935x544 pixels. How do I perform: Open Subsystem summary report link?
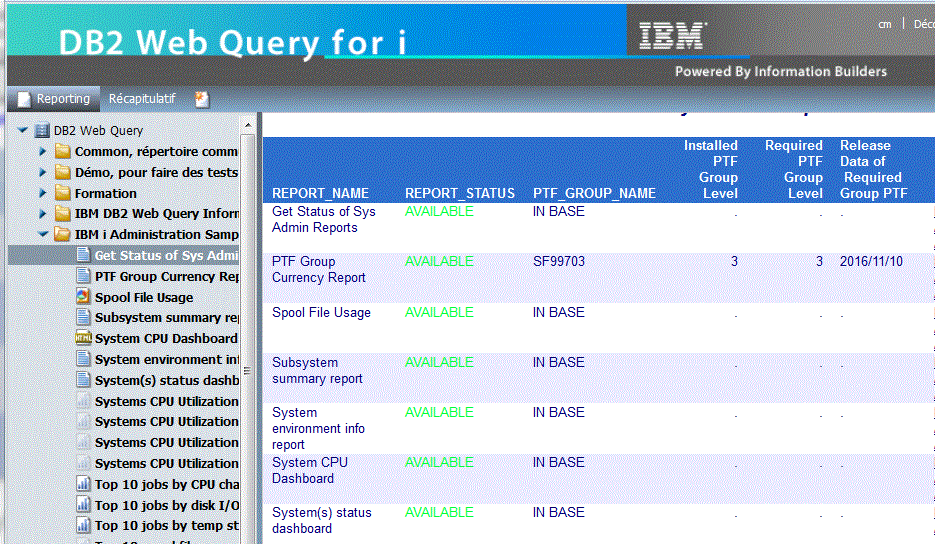pos(317,370)
